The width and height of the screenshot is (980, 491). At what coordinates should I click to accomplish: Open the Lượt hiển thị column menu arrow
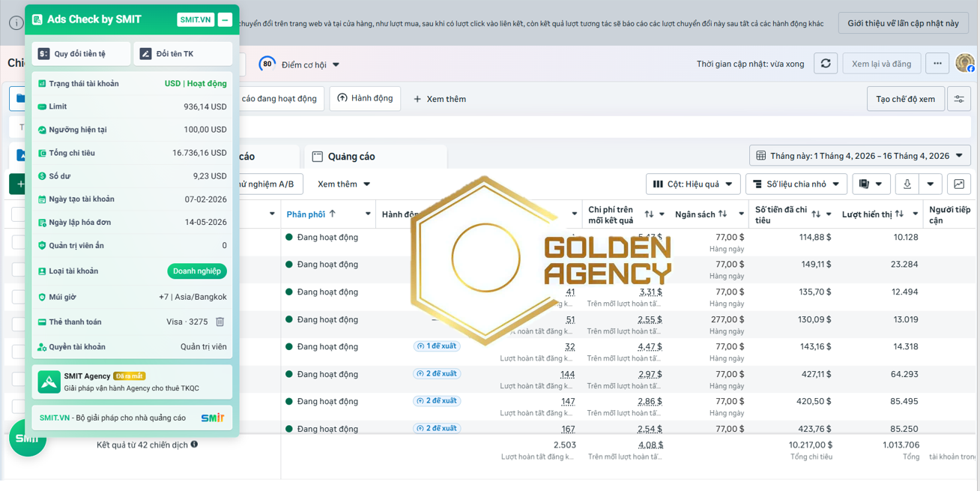tap(915, 214)
